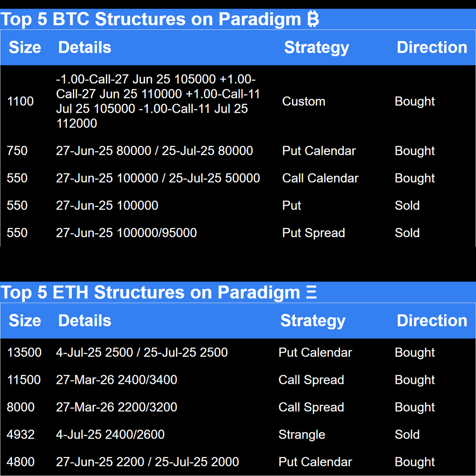
Task: Click the Strategy header in the ETH table
Action: coord(313,322)
